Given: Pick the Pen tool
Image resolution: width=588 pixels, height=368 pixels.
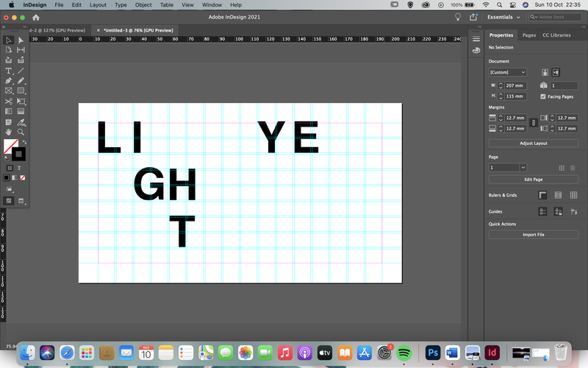Looking at the screenshot, I should (8, 81).
